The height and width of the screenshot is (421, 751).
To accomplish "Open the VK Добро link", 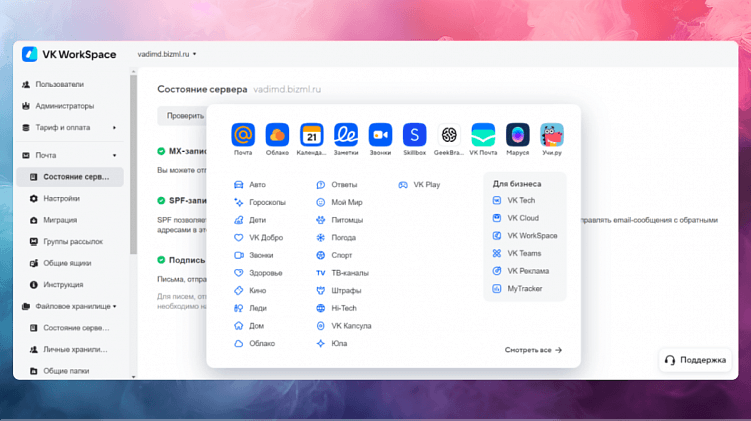I will click(266, 238).
